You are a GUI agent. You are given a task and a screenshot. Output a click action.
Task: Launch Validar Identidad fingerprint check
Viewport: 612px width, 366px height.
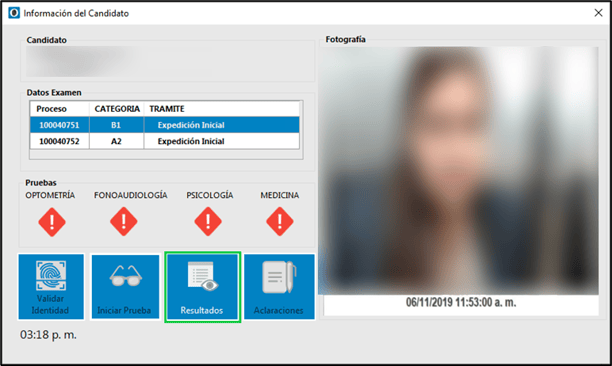[51, 287]
